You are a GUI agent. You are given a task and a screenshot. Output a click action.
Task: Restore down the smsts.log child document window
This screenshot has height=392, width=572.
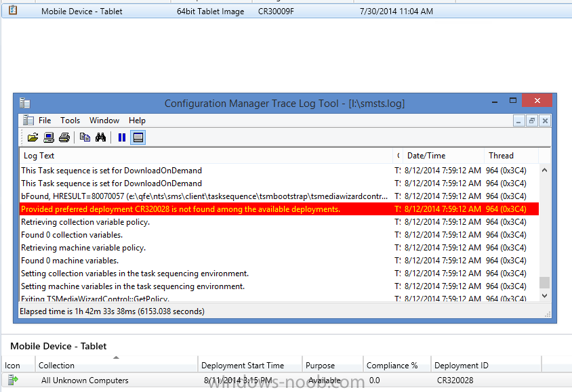(x=532, y=121)
